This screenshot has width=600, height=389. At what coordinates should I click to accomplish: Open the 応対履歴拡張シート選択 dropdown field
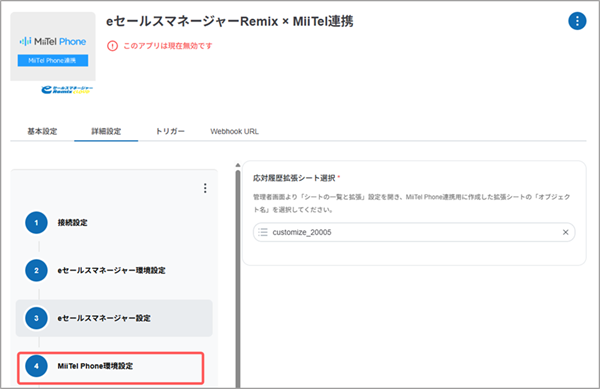(x=414, y=232)
